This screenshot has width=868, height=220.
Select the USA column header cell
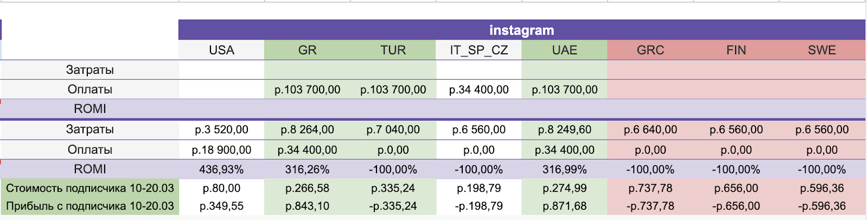point(221,50)
